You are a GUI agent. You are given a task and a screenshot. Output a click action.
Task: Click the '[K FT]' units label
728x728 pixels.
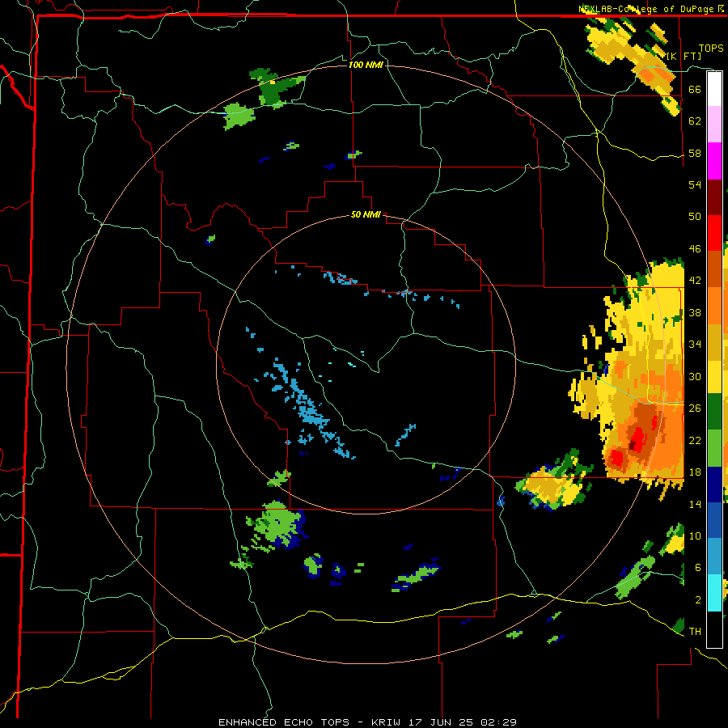tap(684, 56)
